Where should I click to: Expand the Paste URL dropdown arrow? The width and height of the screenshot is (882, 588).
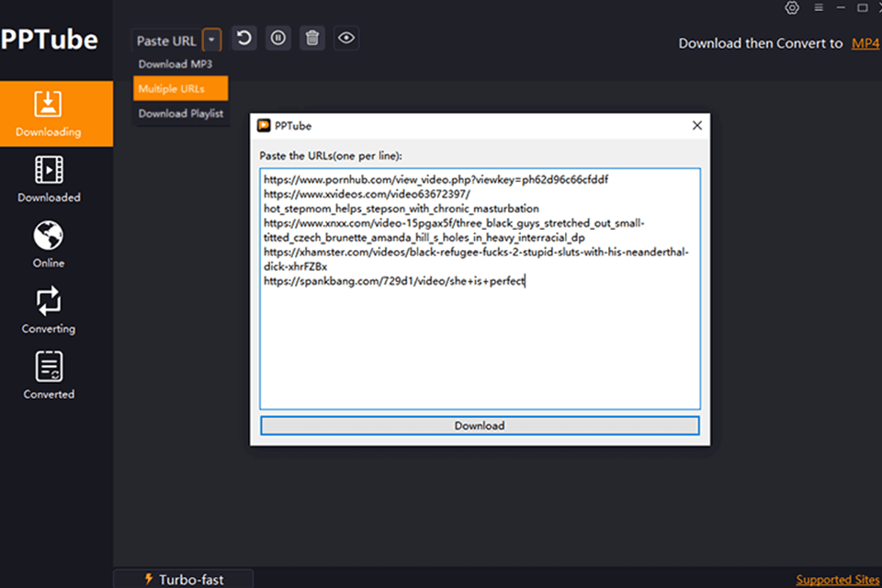211,40
